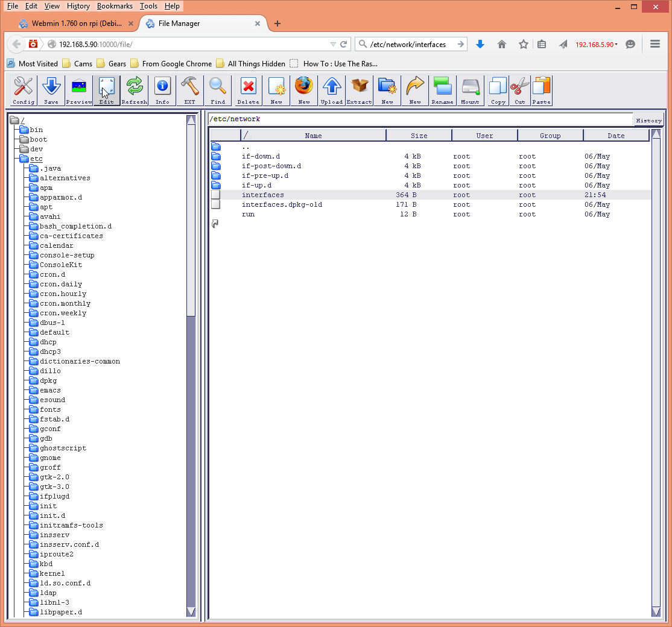
Task: Extract an archive
Action: (359, 89)
